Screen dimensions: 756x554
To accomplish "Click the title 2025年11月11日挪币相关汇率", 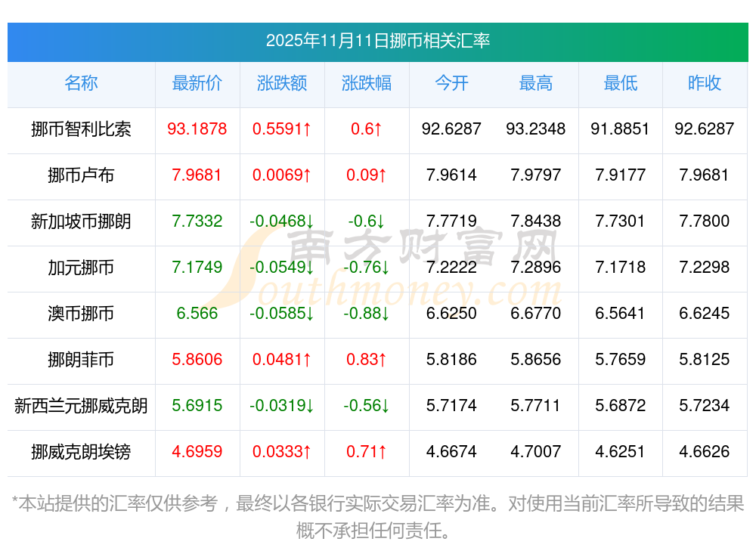I will click(x=377, y=41).
